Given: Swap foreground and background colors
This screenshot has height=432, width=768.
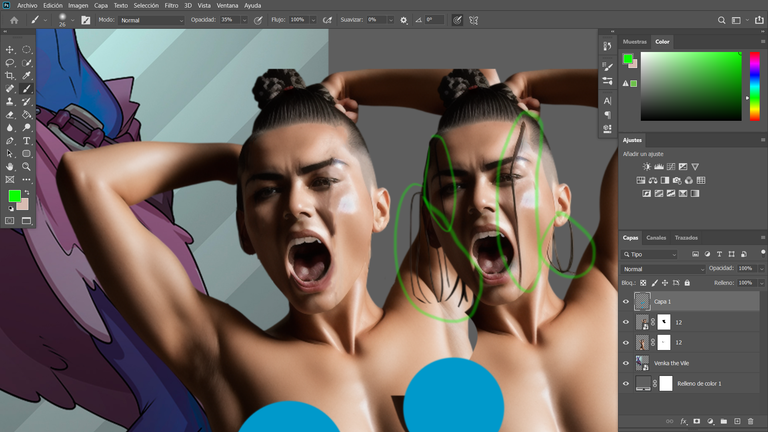Looking at the screenshot, I should [27, 192].
